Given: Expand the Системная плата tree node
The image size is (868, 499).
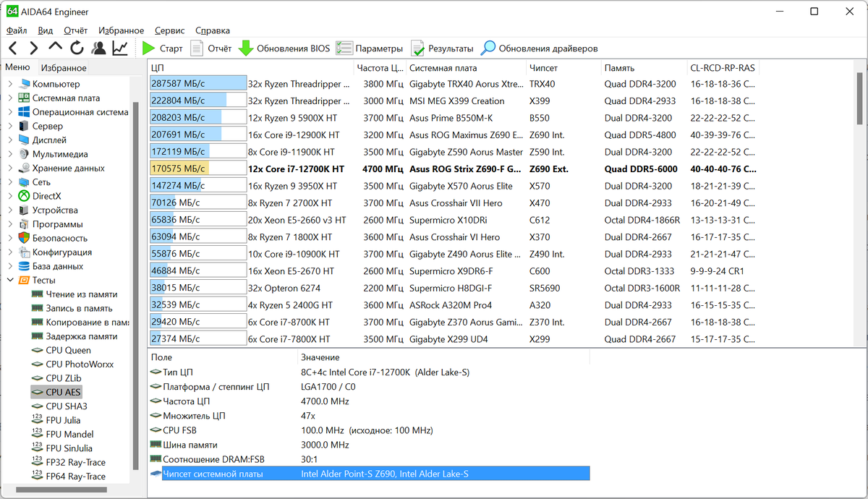Looking at the screenshot, I should pyautogui.click(x=10, y=98).
